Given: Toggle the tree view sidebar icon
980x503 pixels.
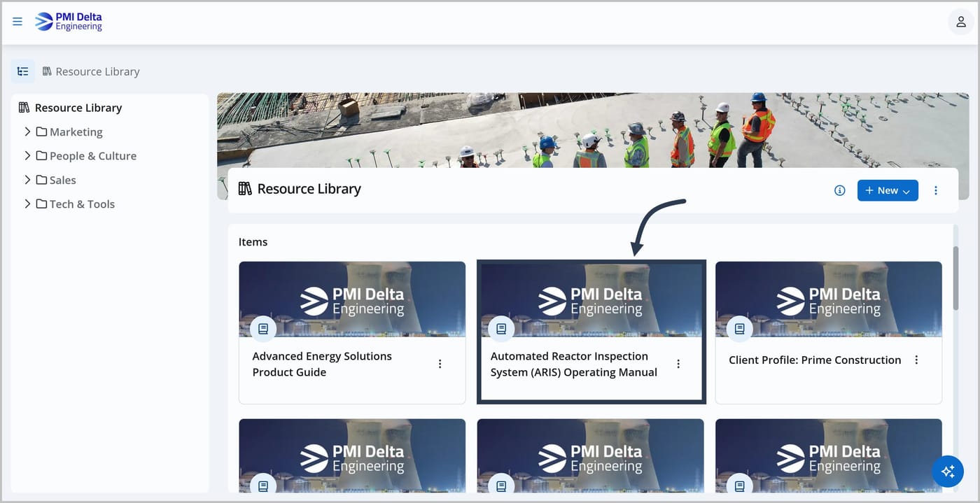Looking at the screenshot, I should pyautogui.click(x=23, y=71).
